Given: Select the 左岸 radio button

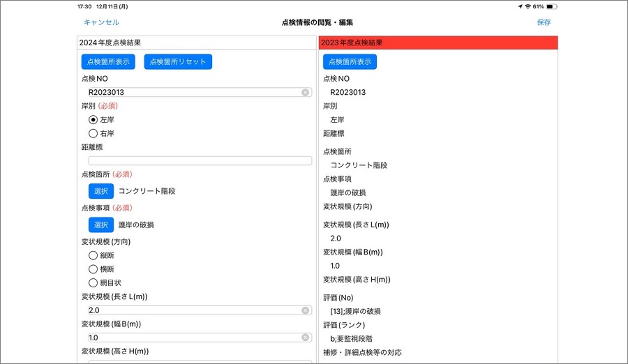Looking at the screenshot, I should 93,120.
